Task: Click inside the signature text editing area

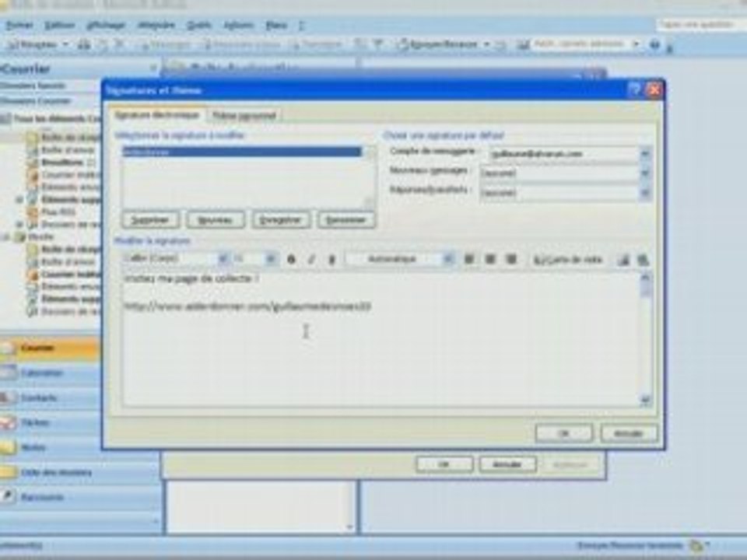Action: pyautogui.click(x=381, y=339)
